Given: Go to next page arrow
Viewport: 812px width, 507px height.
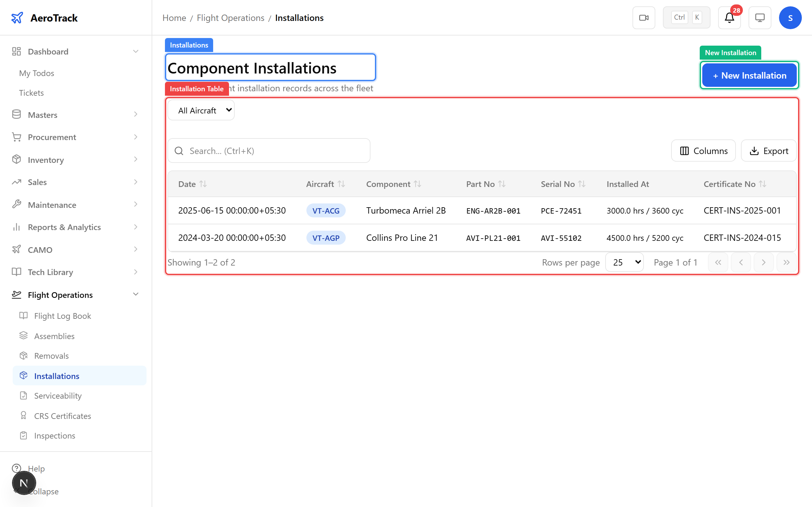Looking at the screenshot, I should (x=763, y=263).
